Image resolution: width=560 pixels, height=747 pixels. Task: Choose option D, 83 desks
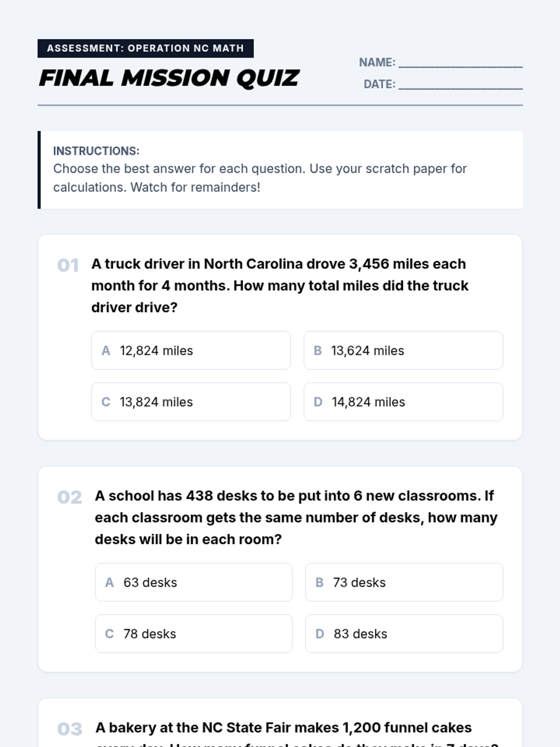point(404,634)
